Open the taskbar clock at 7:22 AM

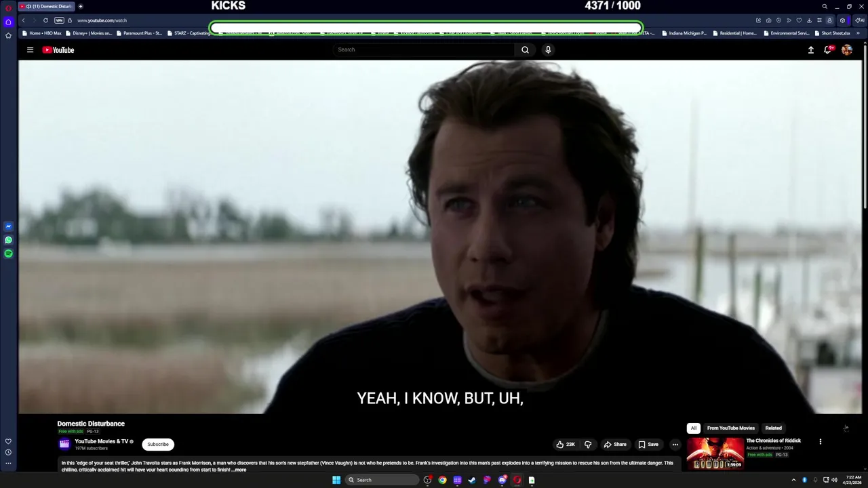pyautogui.click(x=851, y=480)
